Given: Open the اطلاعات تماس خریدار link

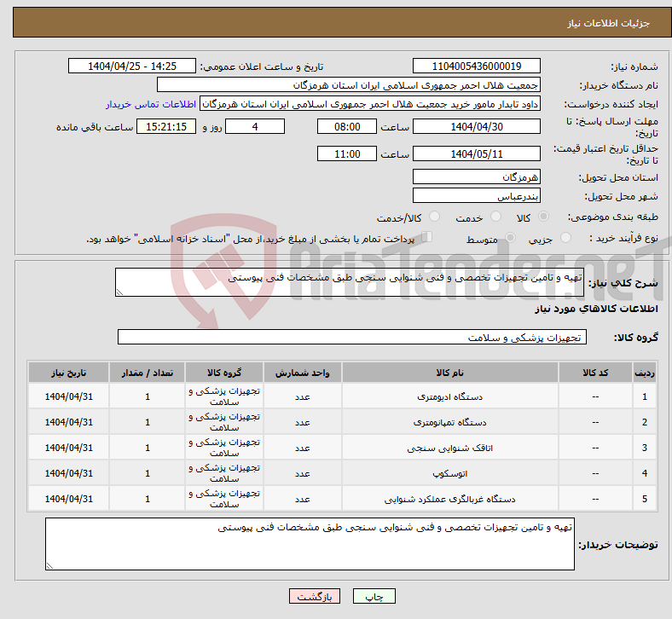Looking at the screenshot, I should pos(151,104).
